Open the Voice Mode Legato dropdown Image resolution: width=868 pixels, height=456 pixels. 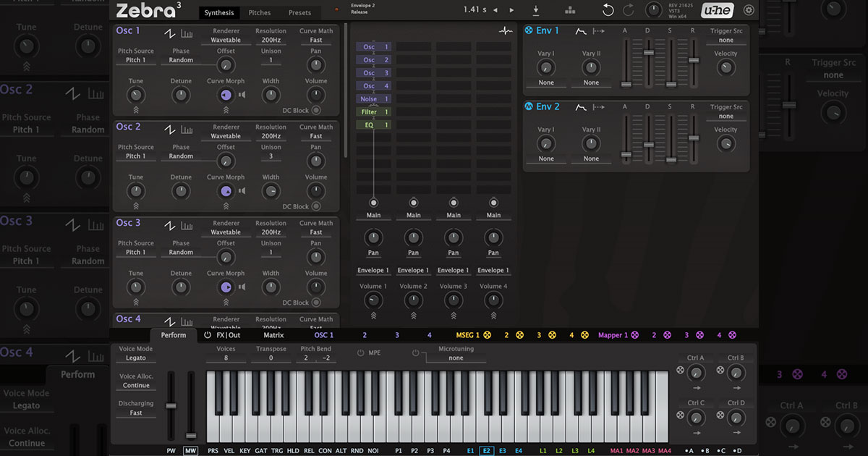pyautogui.click(x=136, y=358)
